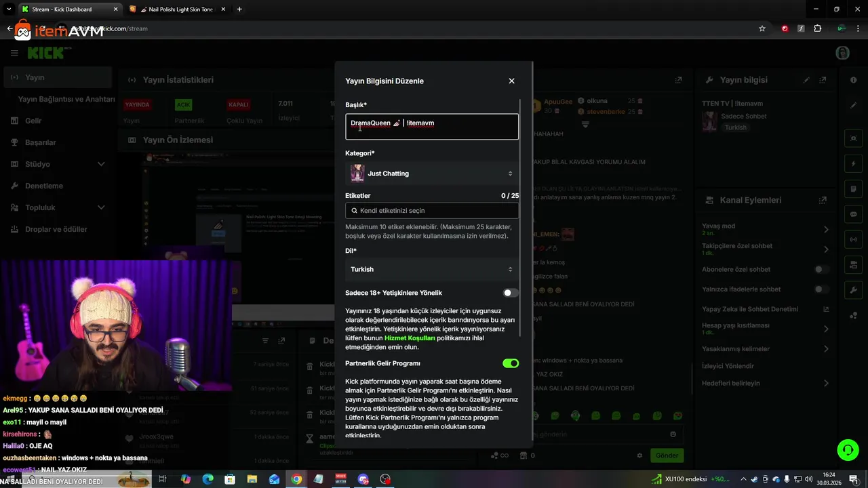This screenshot has height=488, width=868.
Task: Click the info icon in right icon strip
Action: click(x=853, y=80)
